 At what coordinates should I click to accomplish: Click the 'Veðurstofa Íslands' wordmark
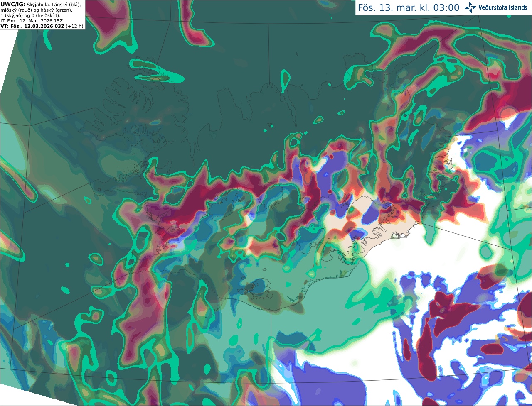503,7
